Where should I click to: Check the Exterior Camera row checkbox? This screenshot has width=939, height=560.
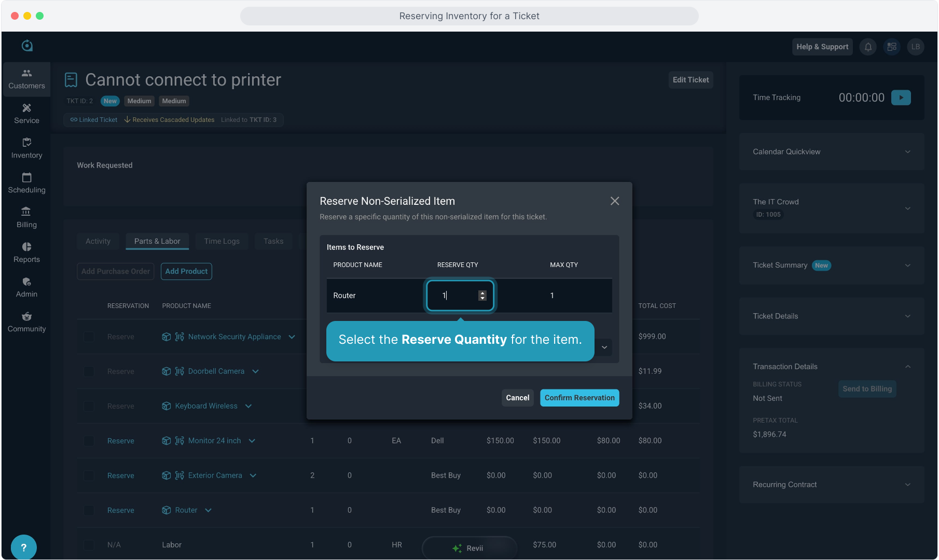click(x=89, y=475)
